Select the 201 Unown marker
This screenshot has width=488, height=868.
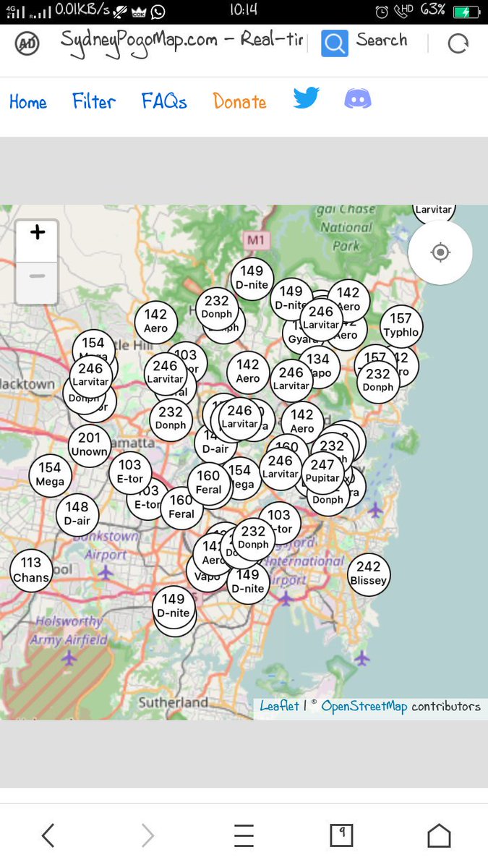[90, 445]
